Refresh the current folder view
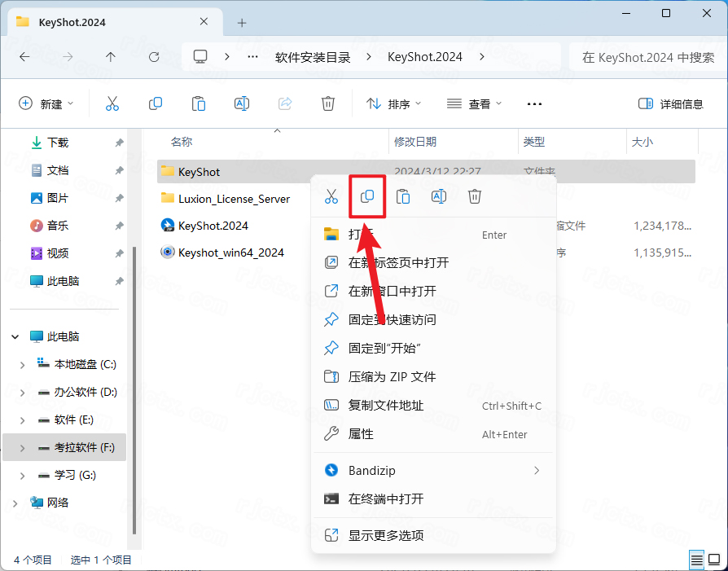 [154, 57]
